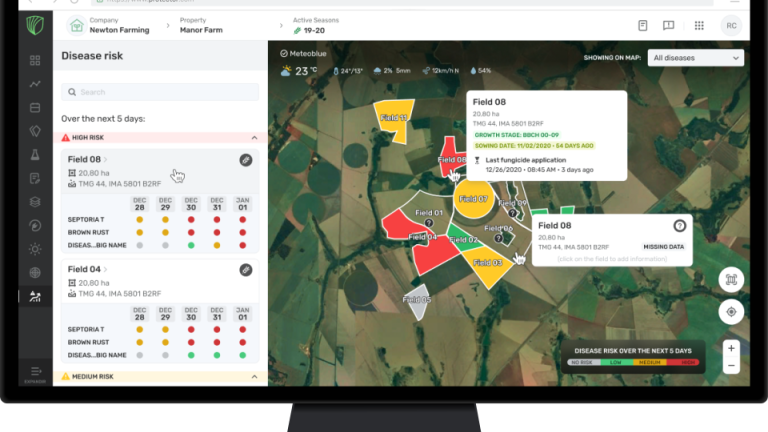The width and height of the screenshot is (768, 432).
Task: Click Field 06 label on map
Action: (498, 228)
